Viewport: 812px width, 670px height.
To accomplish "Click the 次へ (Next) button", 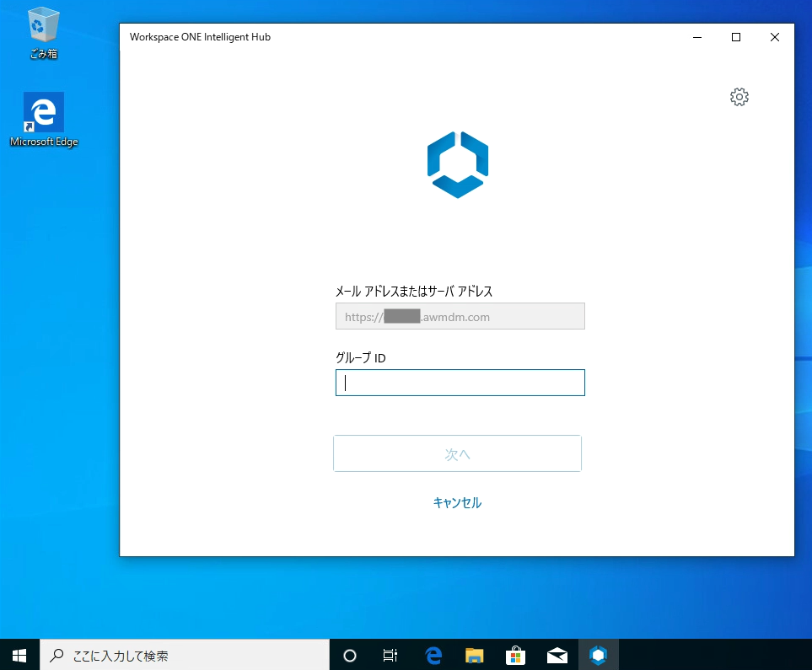I will (457, 453).
